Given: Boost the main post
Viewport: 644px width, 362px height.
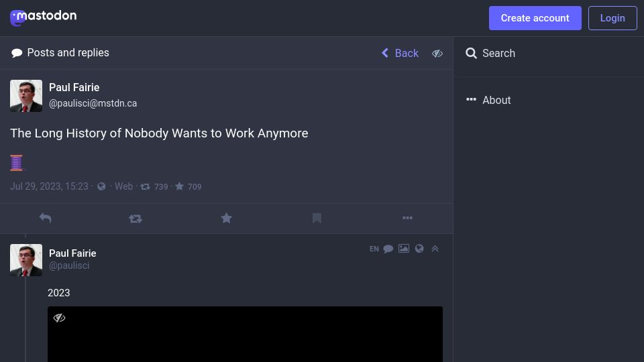Looking at the screenshot, I should [136, 219].
